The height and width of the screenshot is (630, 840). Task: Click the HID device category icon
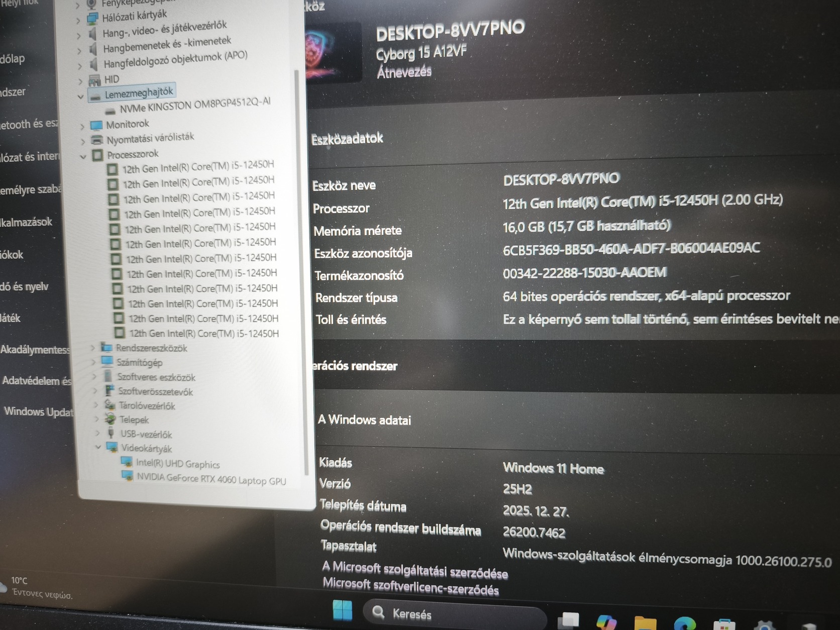94,80
